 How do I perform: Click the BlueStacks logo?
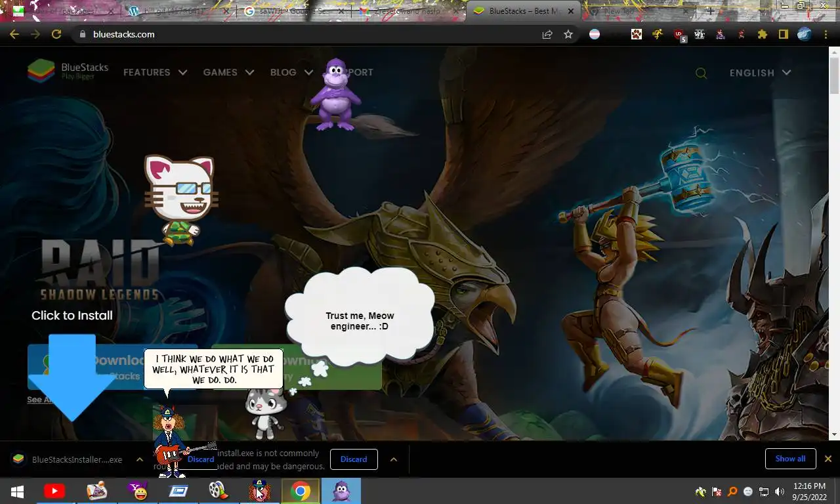pyautogui.click(x=68, y=71)
